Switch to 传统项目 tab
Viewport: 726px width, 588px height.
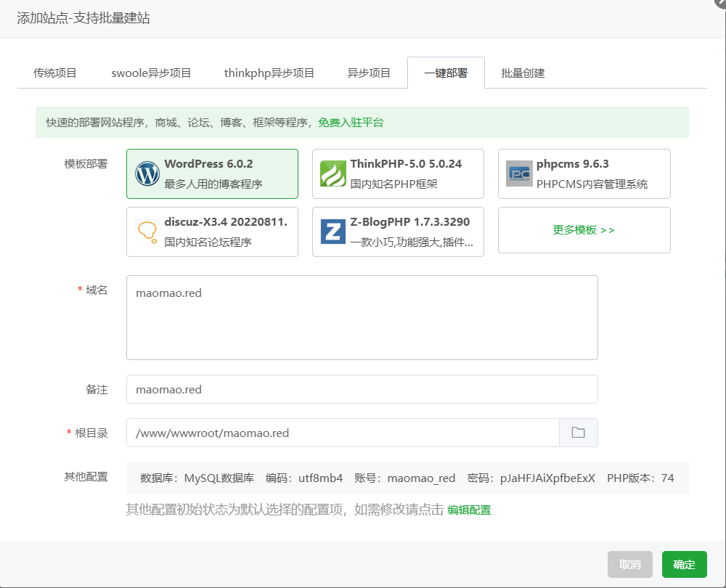tap(55, 73)
